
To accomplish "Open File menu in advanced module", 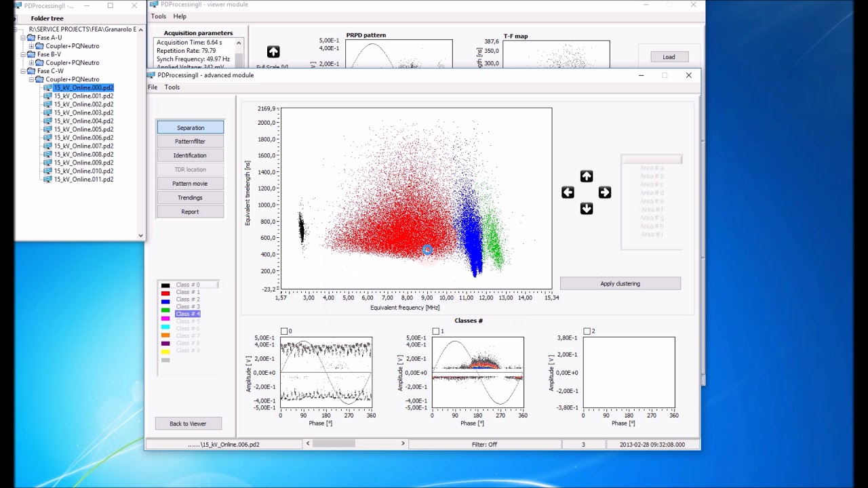I will (153, 87).
